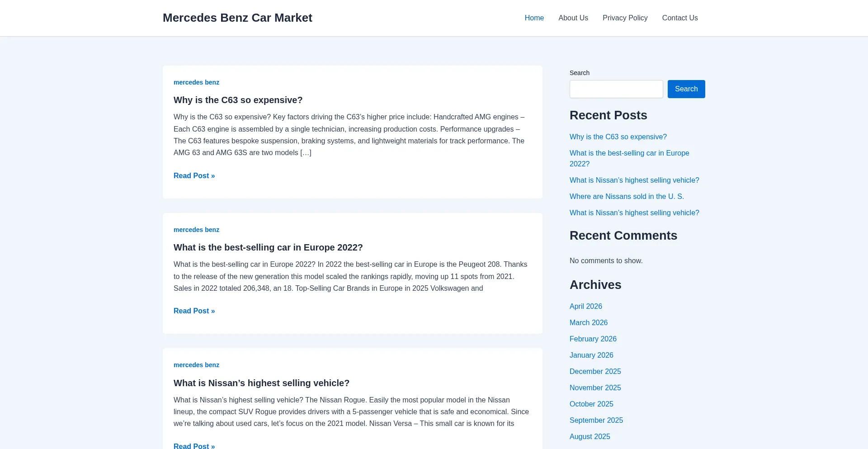Click mercedes benz category above best-selling car post
The width and height of the screenshot is (868, 449).
(x=196, y=230)
